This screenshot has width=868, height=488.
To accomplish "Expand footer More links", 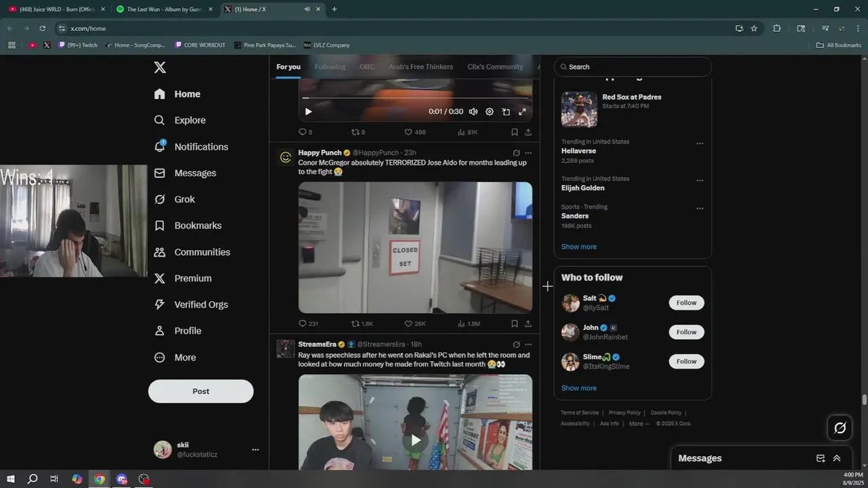I will [639, 424].
